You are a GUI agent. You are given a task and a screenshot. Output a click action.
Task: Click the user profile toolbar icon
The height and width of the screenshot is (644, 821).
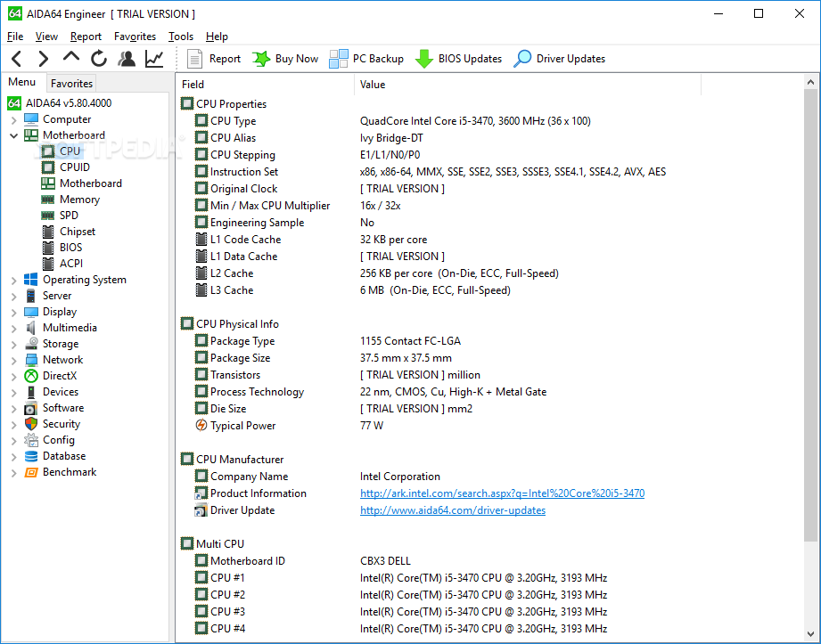click(127, 59)
